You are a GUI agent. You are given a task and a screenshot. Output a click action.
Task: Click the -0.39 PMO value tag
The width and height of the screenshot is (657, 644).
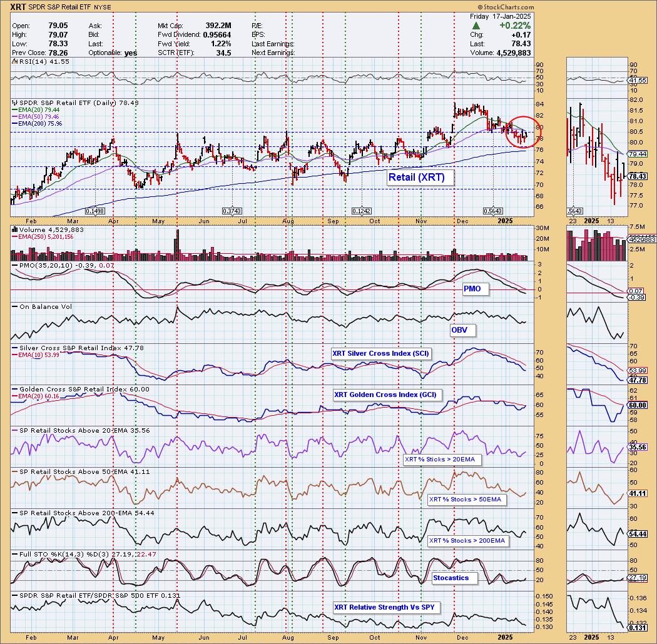[x=638, y=297]
